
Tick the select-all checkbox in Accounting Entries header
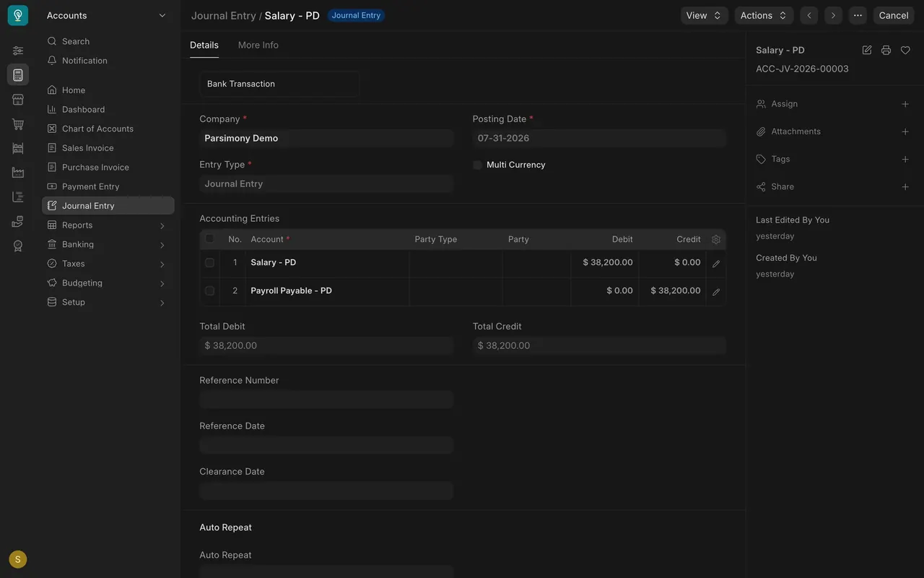(x=209, y=238)
